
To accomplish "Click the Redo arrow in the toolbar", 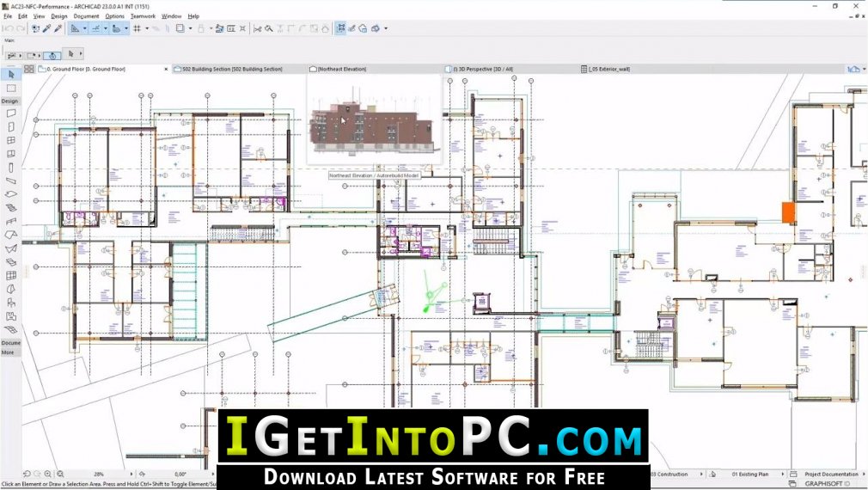I will point(20,28).
